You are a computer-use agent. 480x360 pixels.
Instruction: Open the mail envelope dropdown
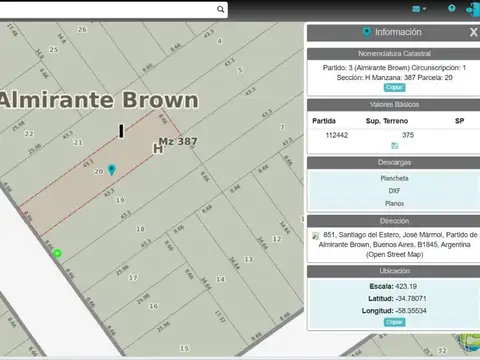(x=419, y=9)
